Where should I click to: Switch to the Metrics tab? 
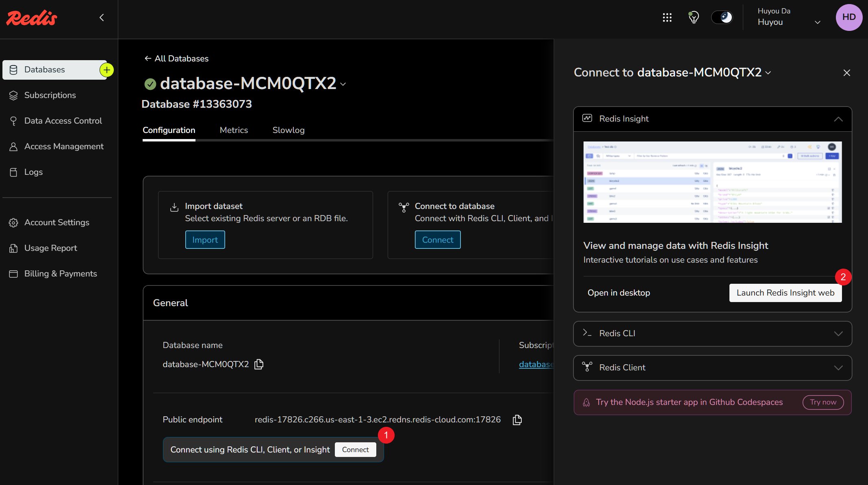pos(234,130)
